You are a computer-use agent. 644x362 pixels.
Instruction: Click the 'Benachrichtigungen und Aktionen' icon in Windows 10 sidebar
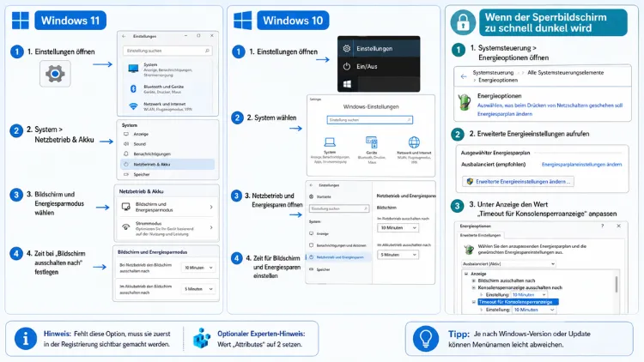coord(312,245)
